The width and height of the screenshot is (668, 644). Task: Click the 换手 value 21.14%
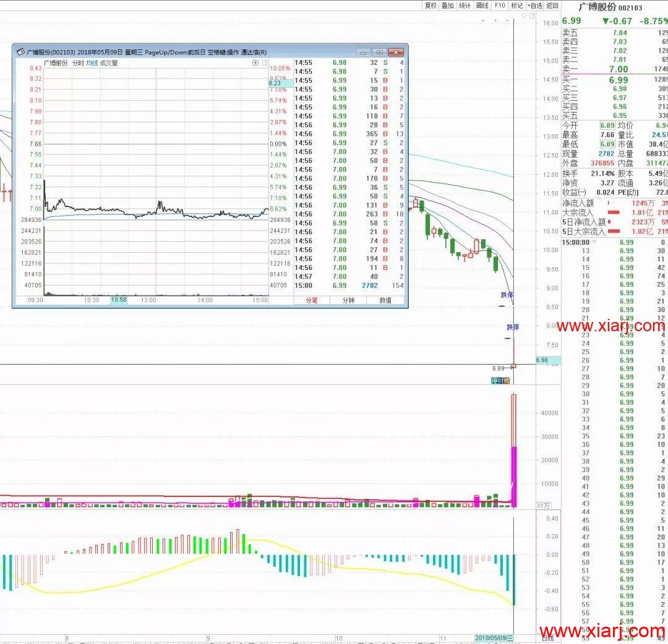pyautogui.click(x=603, y=173)
